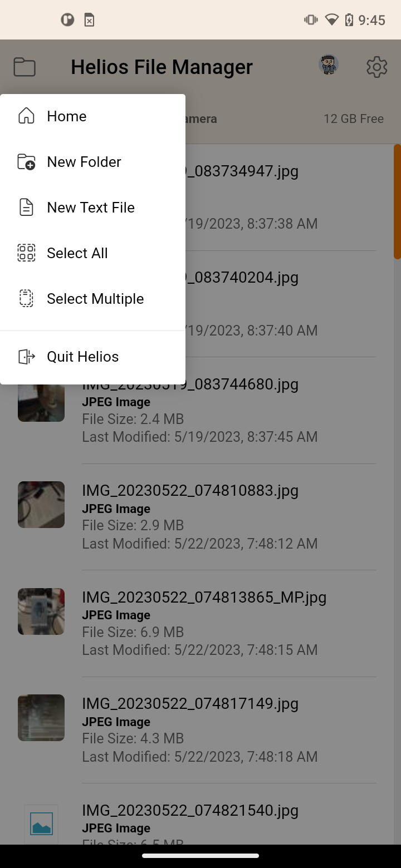Click the 12 GB Free storage label
This screenshot has width=401, height=868.
[354, 119]
